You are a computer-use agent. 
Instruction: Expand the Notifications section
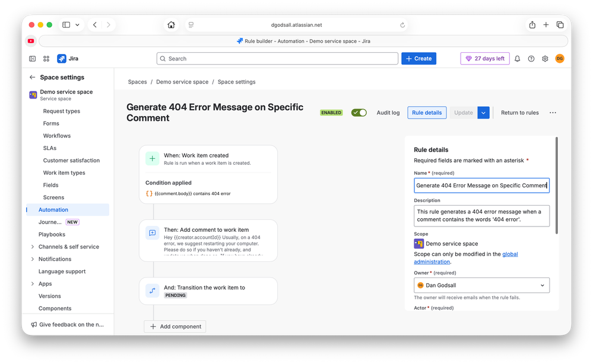click(x=32, y=259)
